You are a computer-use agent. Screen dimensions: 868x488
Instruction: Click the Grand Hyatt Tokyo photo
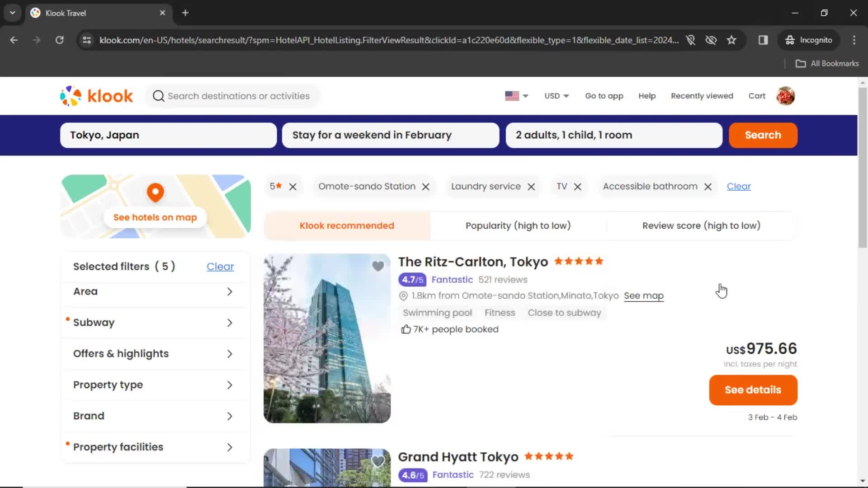[x=327, y=468]
